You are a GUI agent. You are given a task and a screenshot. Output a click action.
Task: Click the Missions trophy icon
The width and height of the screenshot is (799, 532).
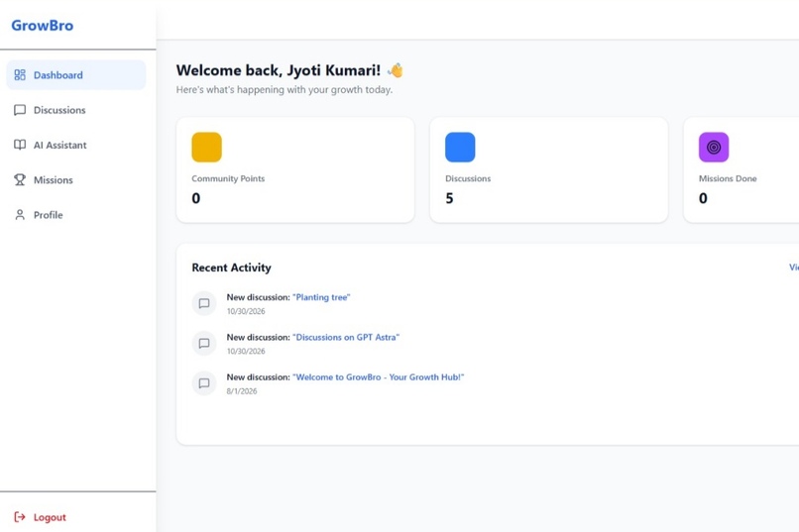pyautogui.click(x=20, y=179)
